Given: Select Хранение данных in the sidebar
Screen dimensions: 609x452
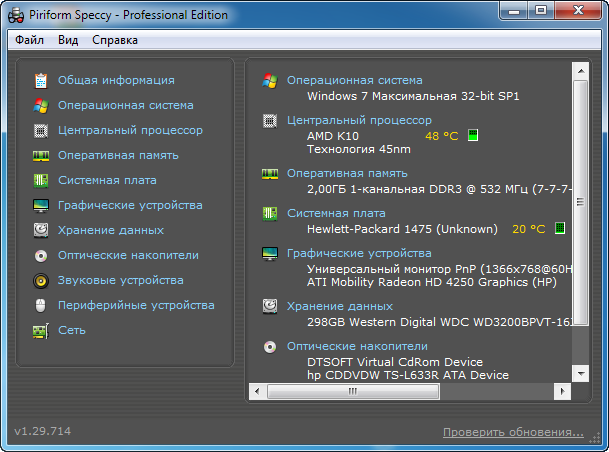Looking at the screenshot, I should tap(111, 231).
